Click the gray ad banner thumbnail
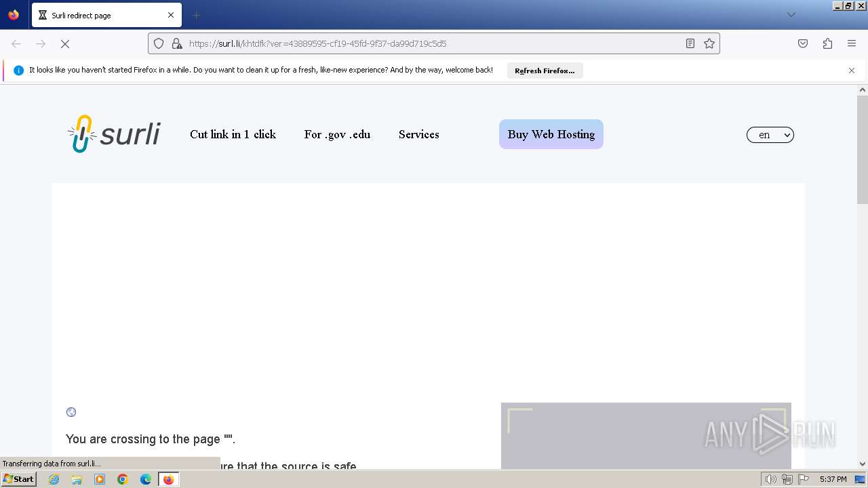Viewport: 868px width, 488px height. click(646, 436)
